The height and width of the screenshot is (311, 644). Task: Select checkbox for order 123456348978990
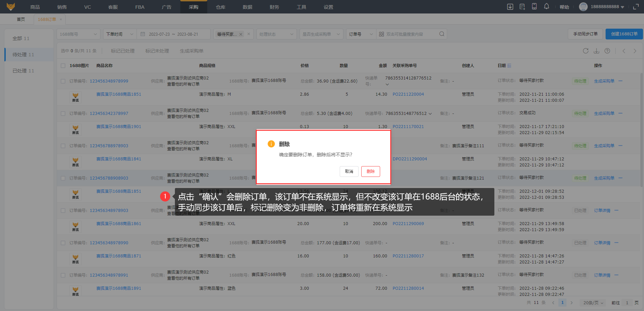tap(63, 243)
